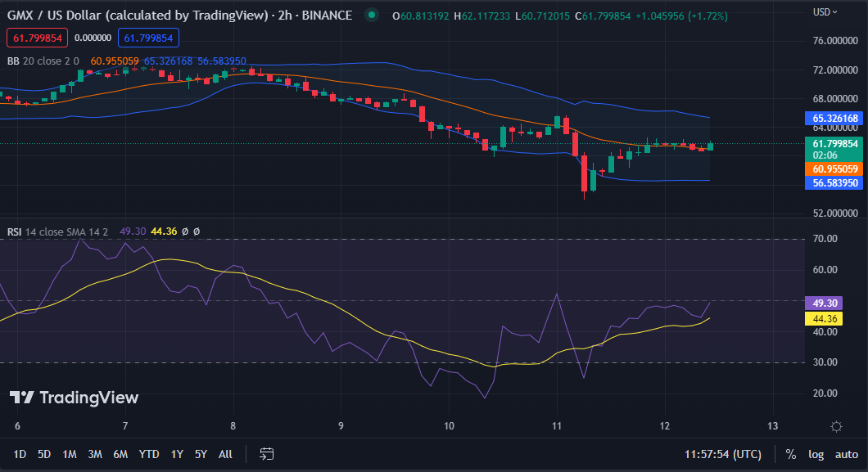Click the spread value 0.000000
This screenshot has height=472, width=868.
click(x=93, y=38)
